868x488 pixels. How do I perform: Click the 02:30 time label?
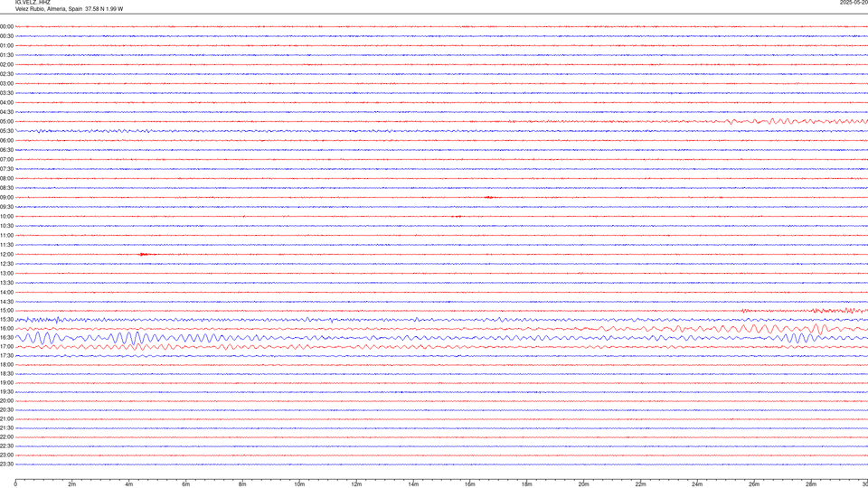pos(6,73)
